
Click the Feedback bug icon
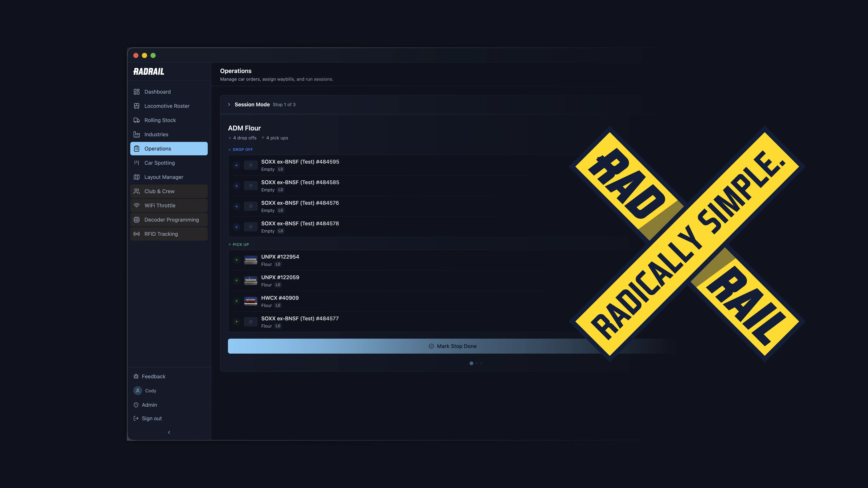pyautogui.click(x=136, y=377)
